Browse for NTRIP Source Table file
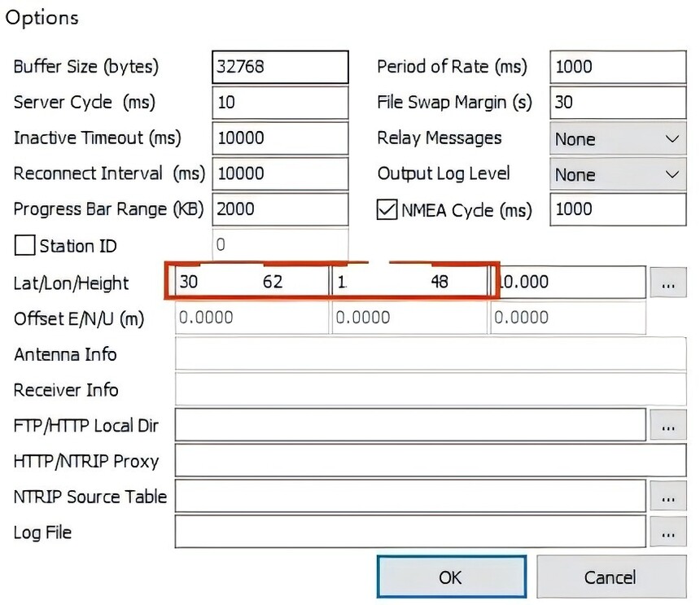 [668, 497]
